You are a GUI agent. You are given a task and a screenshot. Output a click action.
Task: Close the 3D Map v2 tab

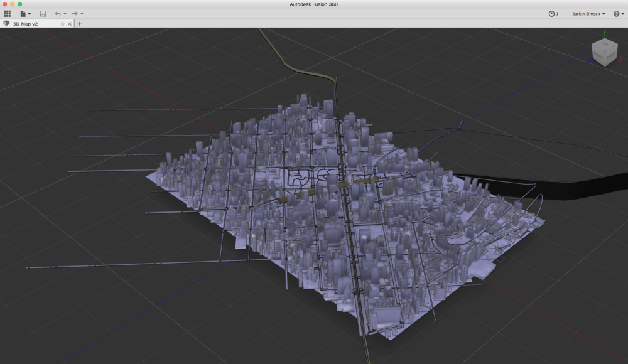click(70, 24)
